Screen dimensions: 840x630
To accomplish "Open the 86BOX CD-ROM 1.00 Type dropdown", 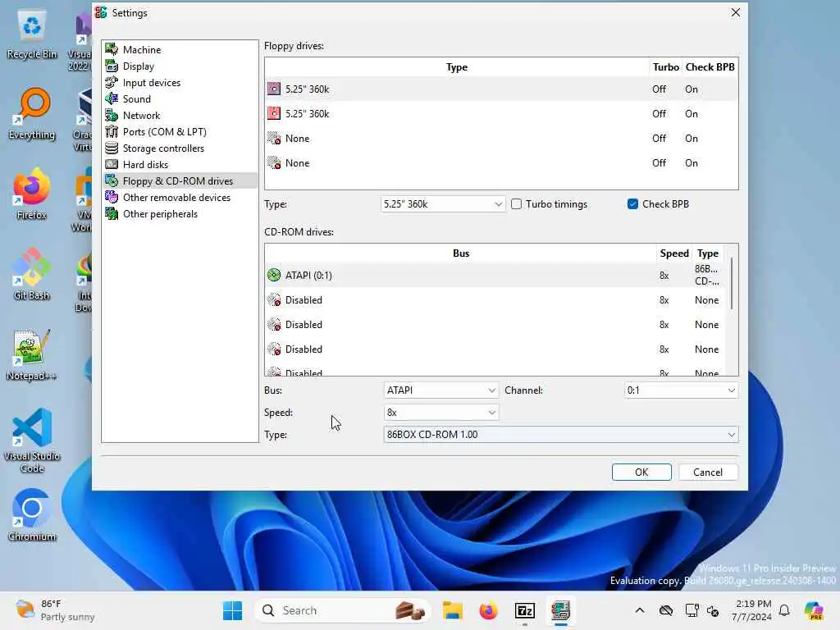I will point(560,435).
